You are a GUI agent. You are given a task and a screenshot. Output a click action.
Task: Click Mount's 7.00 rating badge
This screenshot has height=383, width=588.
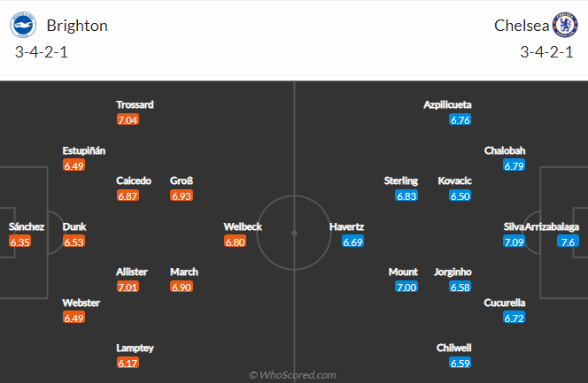(406, 287)
